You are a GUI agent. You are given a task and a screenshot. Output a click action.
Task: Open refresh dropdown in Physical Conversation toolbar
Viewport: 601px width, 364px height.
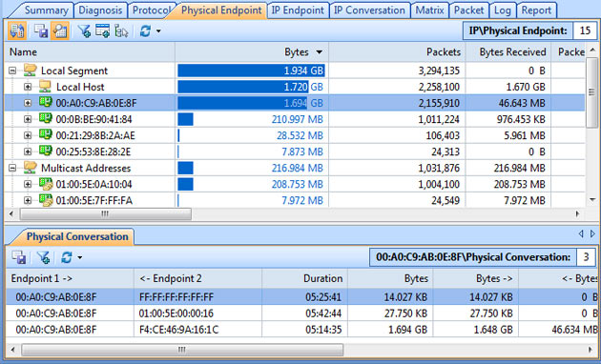[80, 257]
